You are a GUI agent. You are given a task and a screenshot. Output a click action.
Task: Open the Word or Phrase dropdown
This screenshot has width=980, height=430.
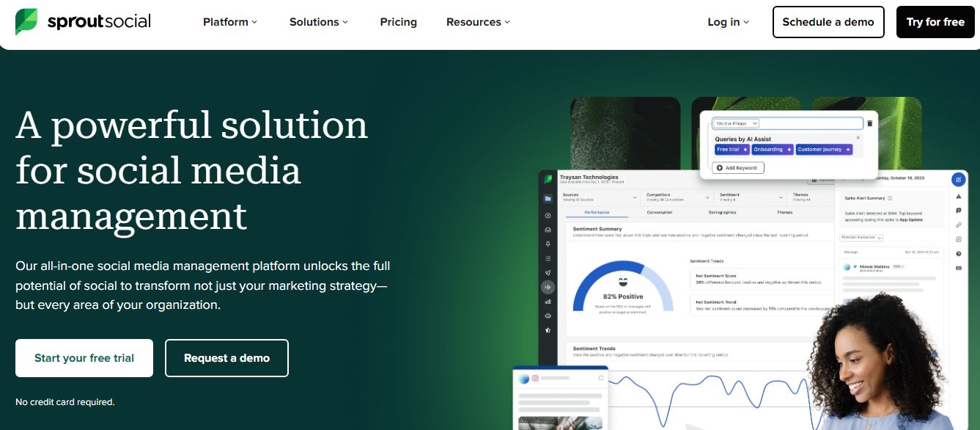click(736, 123)
